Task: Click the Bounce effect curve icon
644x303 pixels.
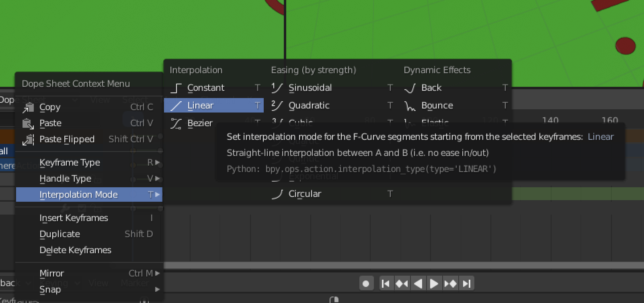Action: 410,106
